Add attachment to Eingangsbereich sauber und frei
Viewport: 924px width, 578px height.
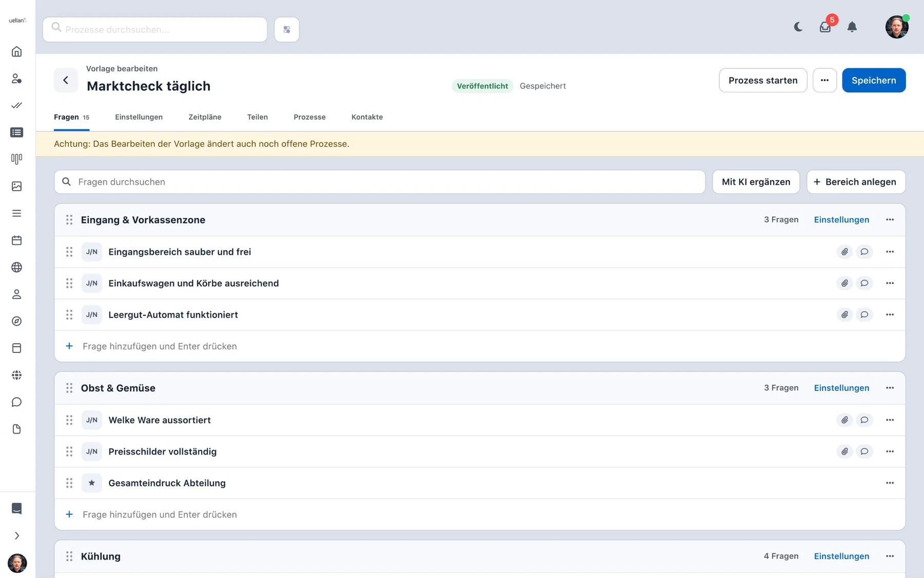point(844,252)
